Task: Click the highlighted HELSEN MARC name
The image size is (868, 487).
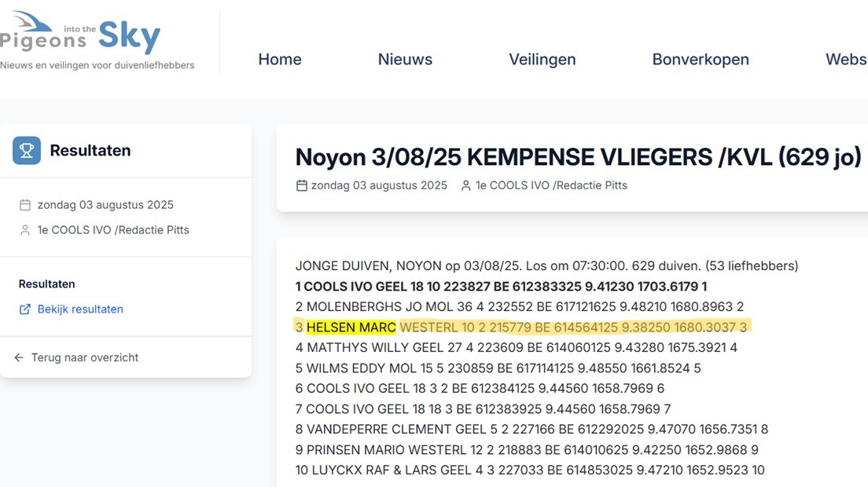Action: [351, 327]
